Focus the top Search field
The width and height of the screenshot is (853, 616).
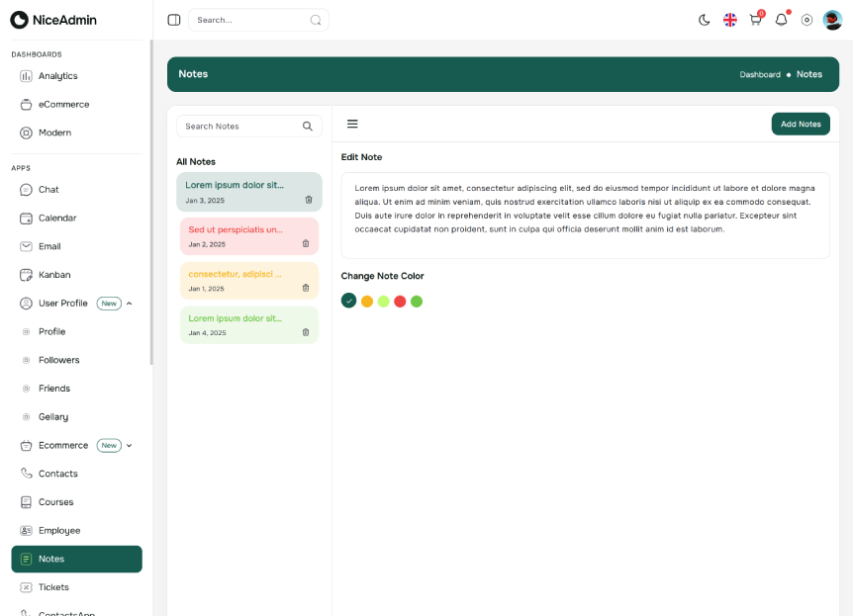pos(258,20)
